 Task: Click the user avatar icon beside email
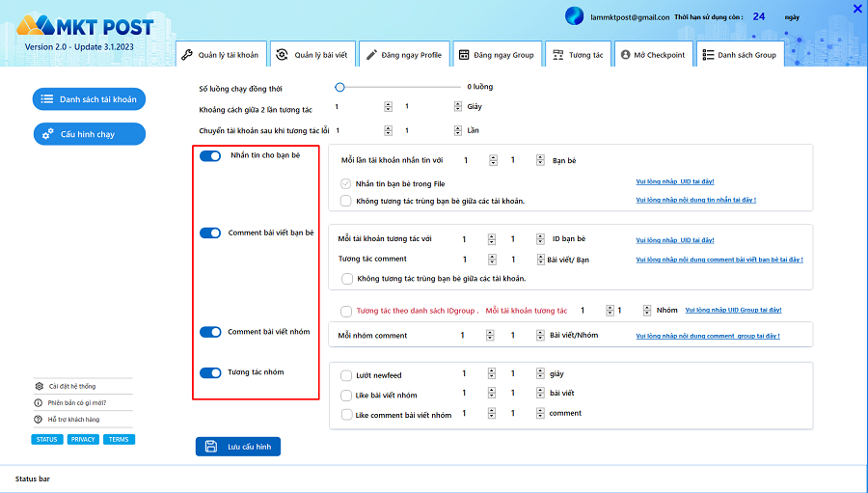pyautogui.click(x=575, y=16)
